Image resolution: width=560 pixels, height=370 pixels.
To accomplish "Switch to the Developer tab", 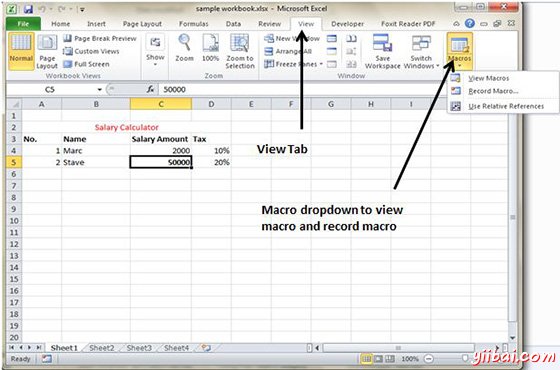I will [x=348, y=24].
